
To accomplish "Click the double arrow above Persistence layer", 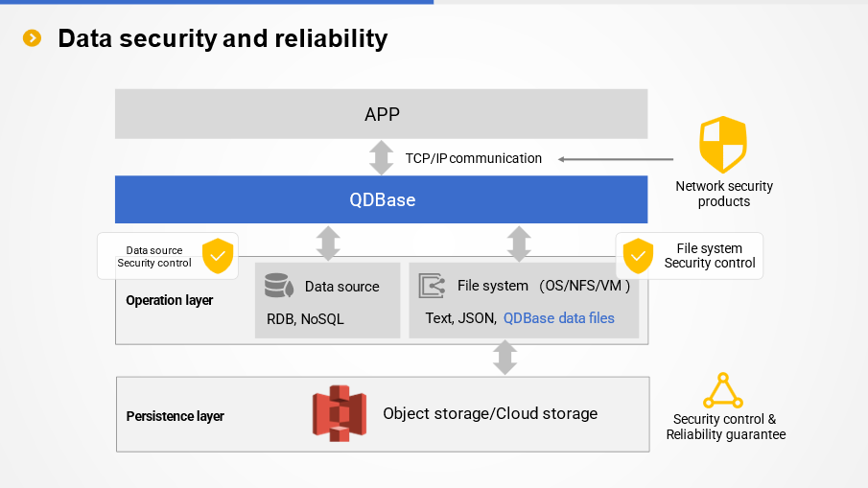I will (504, 357).
